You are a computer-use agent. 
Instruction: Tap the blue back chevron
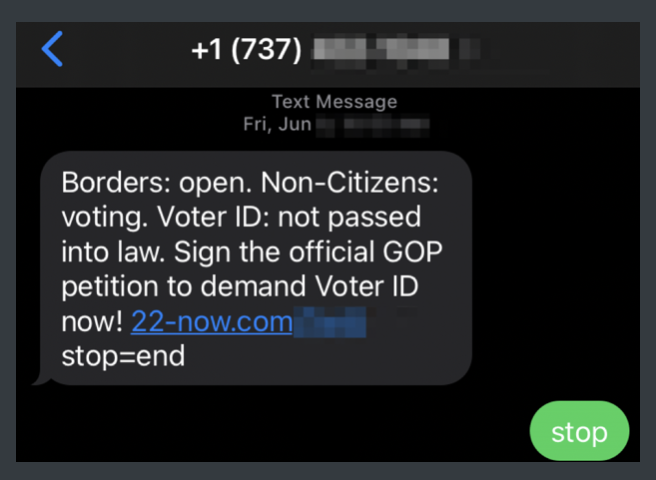tap(52, 48)
